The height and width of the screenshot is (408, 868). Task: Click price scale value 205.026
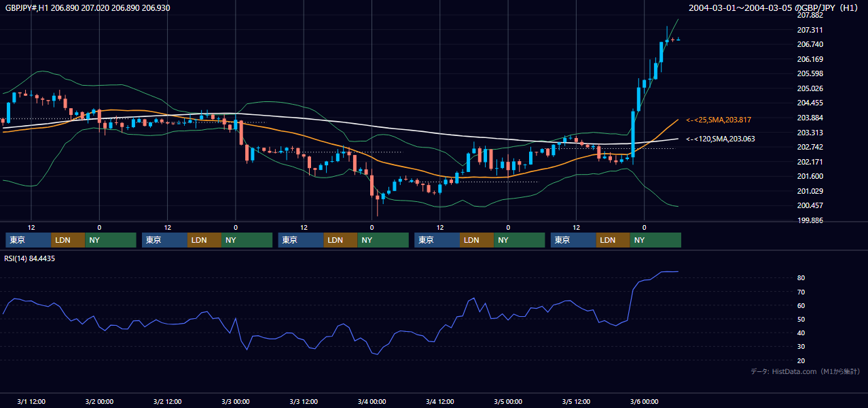tap(810, 88)
